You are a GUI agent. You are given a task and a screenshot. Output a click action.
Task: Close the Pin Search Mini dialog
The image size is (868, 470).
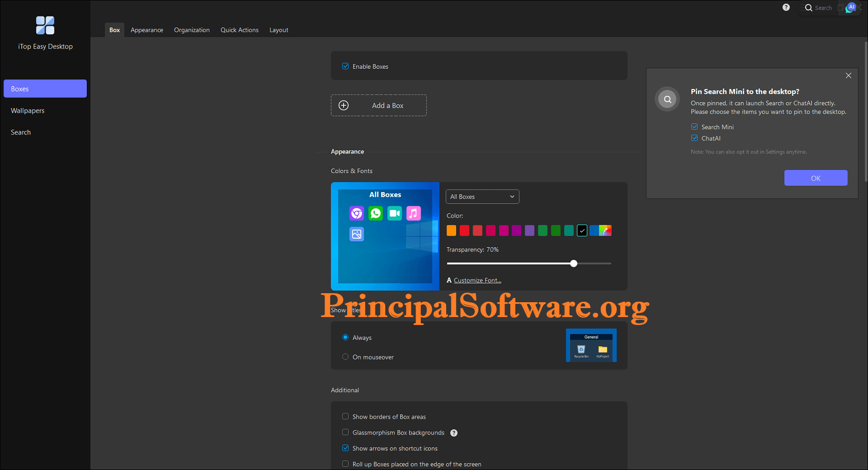(x=848, y=76)
